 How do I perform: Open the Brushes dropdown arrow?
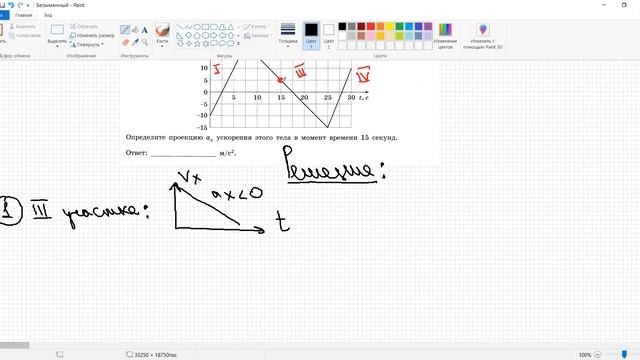pyautogui.click(x=162, y=45)
